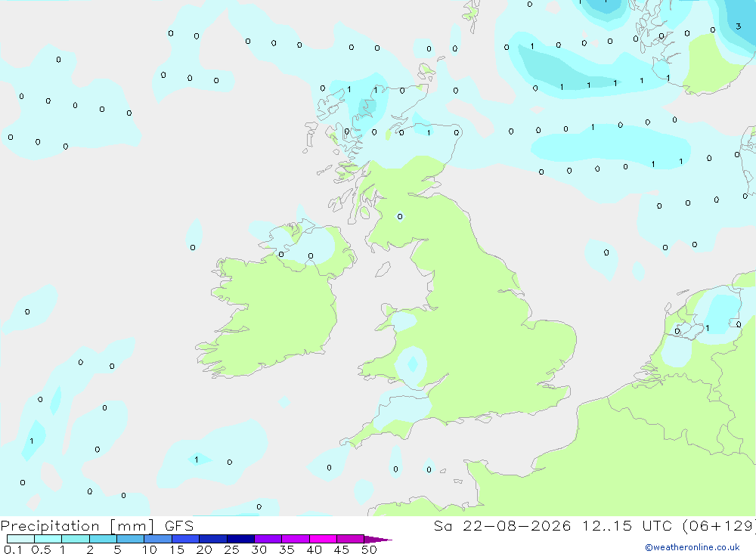Click the 40–45 mm magenta legend swatch
756x554 pixels.
click(323, 539)
